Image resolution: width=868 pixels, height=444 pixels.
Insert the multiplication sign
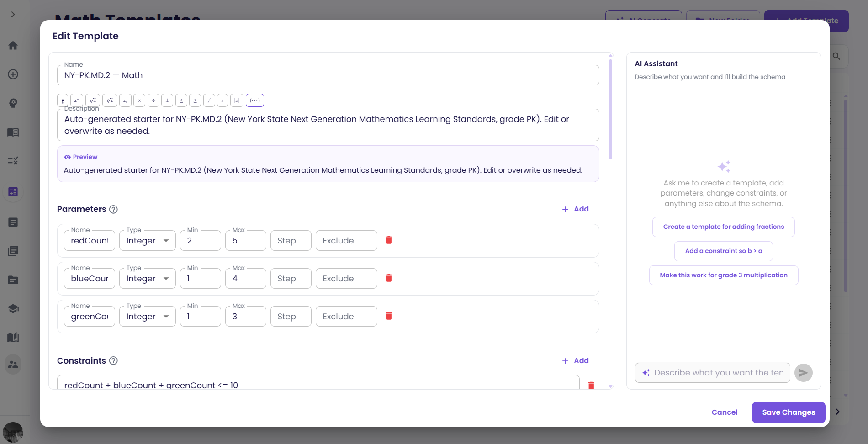[139, 100]
